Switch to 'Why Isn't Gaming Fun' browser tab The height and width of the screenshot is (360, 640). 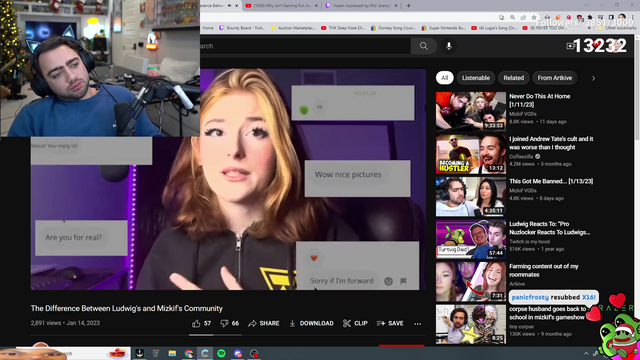(x=281, y=6)
